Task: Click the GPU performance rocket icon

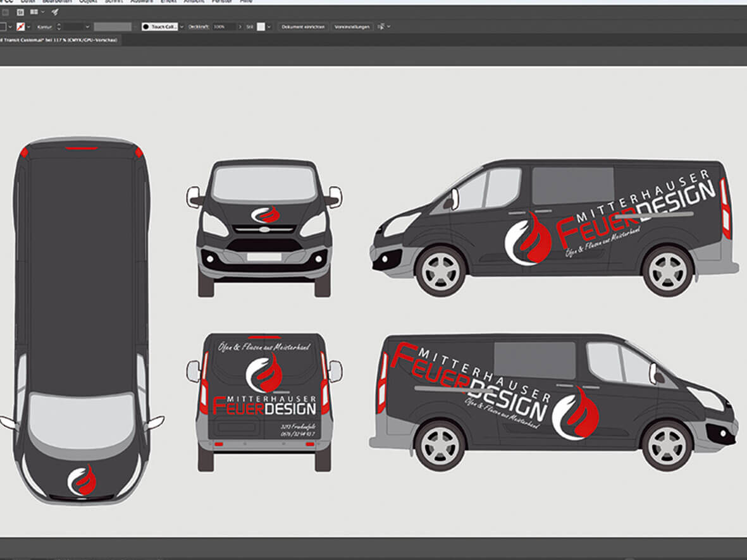Action: pos(55,12)
